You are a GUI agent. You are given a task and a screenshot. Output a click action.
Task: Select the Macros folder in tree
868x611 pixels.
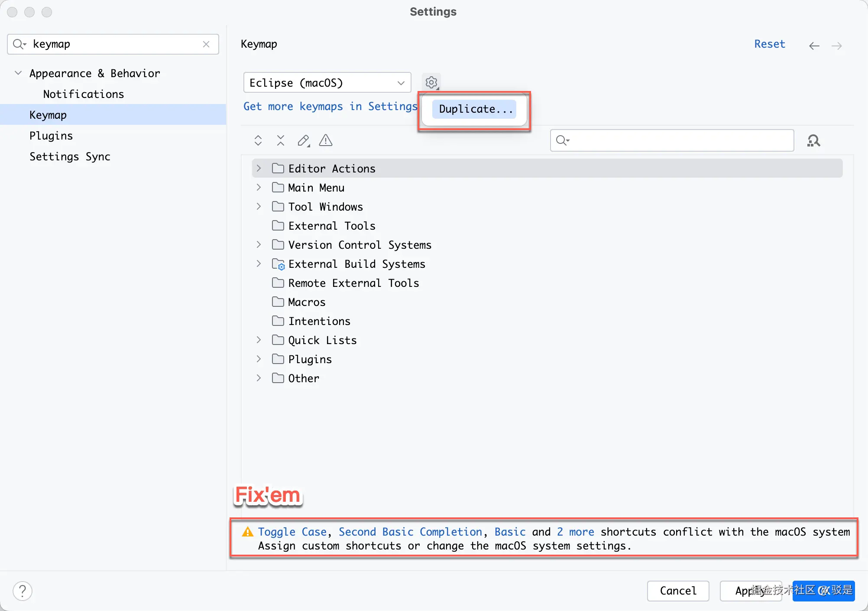[307, 302]
